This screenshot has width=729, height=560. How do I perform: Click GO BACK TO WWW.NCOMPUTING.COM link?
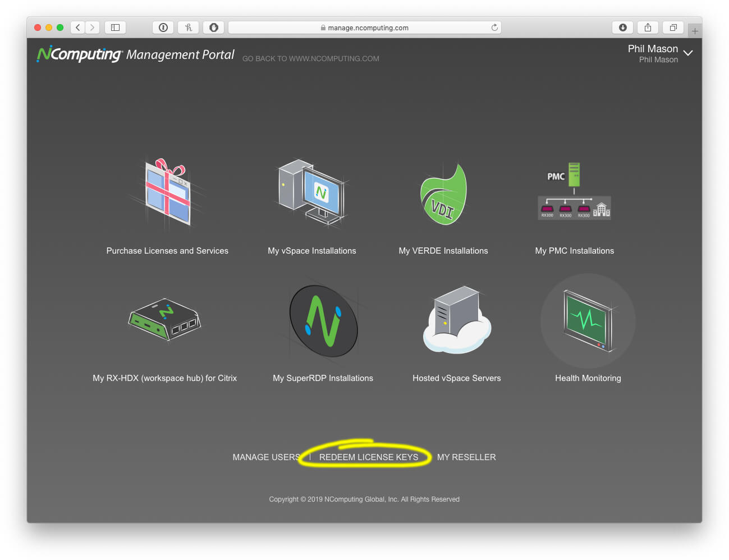click(311, 58)
